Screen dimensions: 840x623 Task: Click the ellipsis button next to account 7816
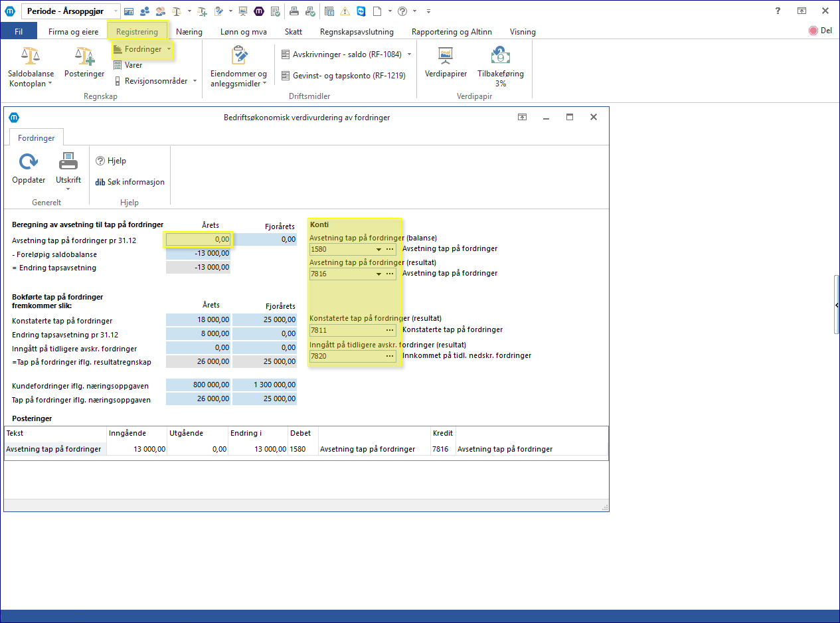(x=390, y=274)
